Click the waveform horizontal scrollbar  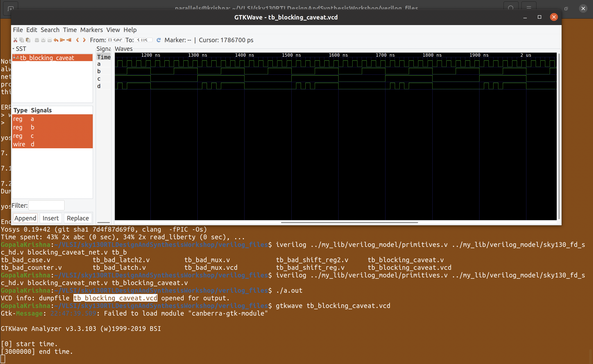349,223
